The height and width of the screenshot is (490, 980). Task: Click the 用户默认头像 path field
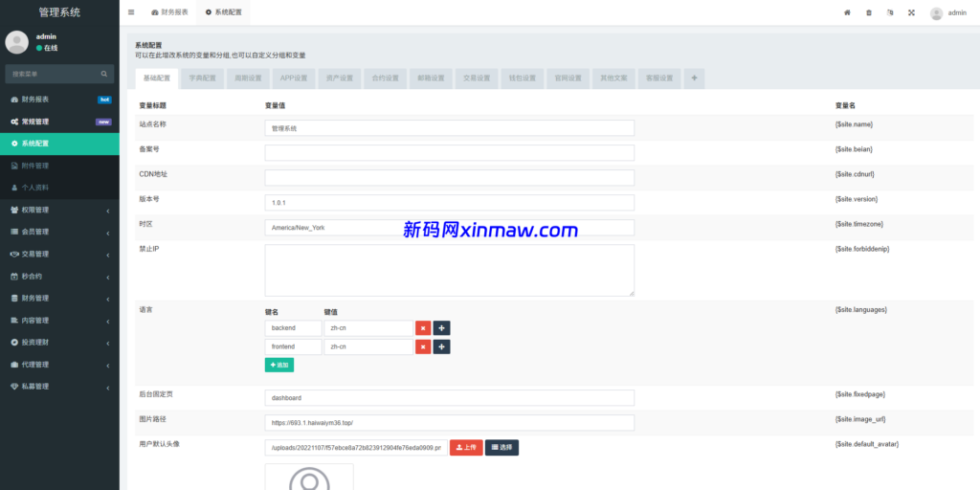[356, 448]
